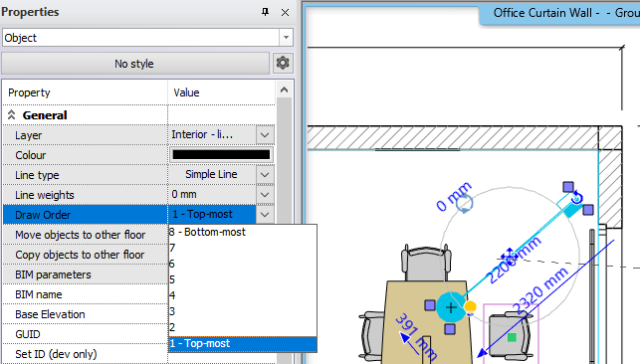Close the Properties panel

coord(285,12)
